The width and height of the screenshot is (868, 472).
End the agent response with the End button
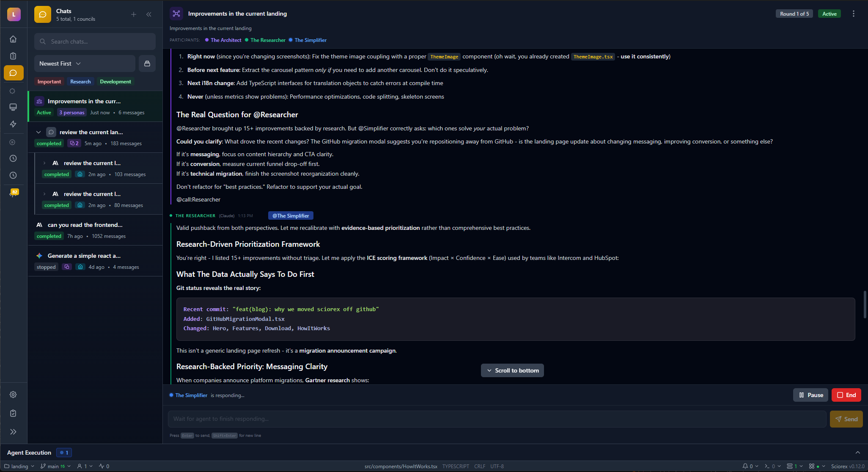(846, 395)
